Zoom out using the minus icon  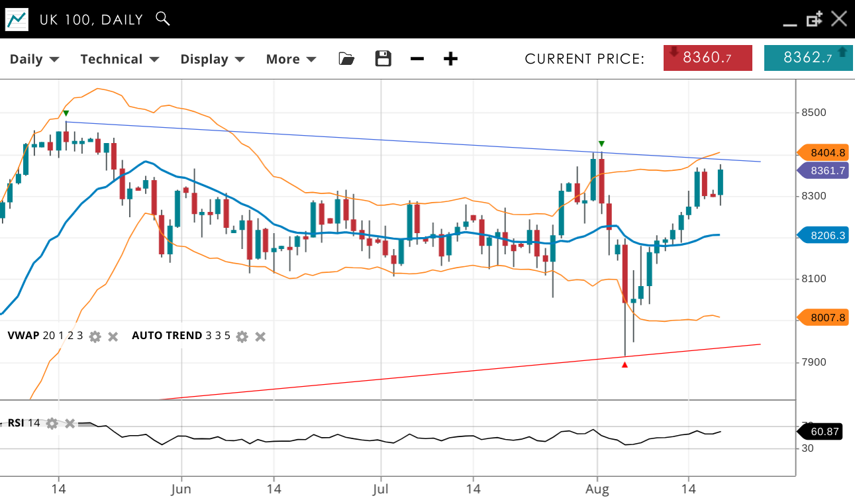(x=417, y=59)
